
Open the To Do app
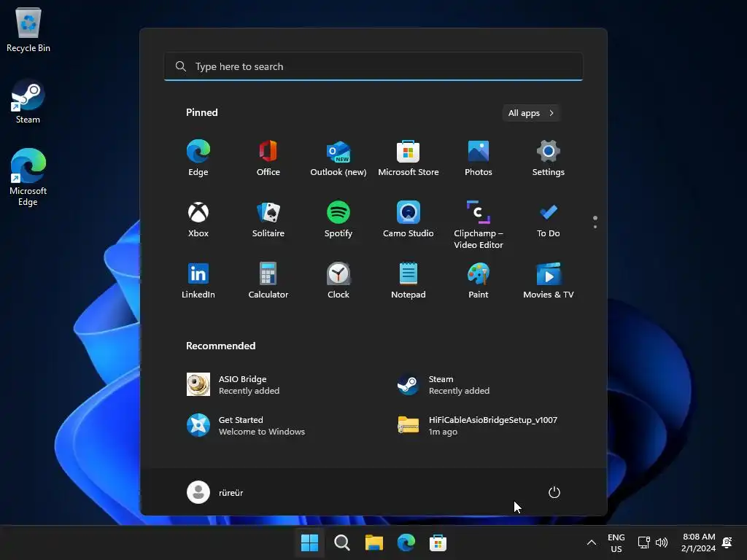point(549,219)
